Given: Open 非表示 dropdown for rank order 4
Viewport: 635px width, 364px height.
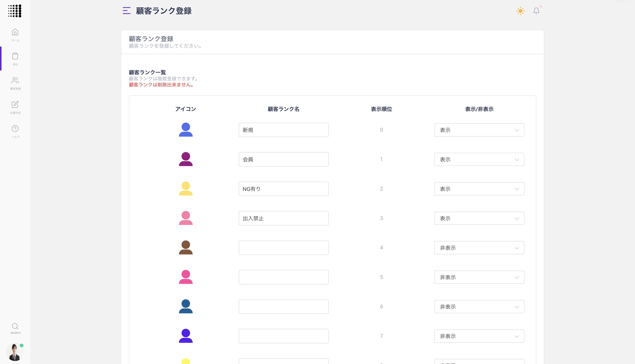Looking at the screenshot, I should click(x=479, y=248).
